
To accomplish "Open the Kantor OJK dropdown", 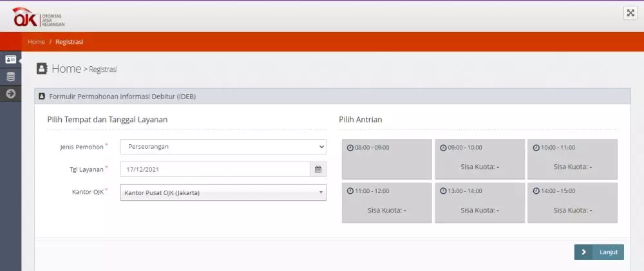I will [x=223, y=192].
